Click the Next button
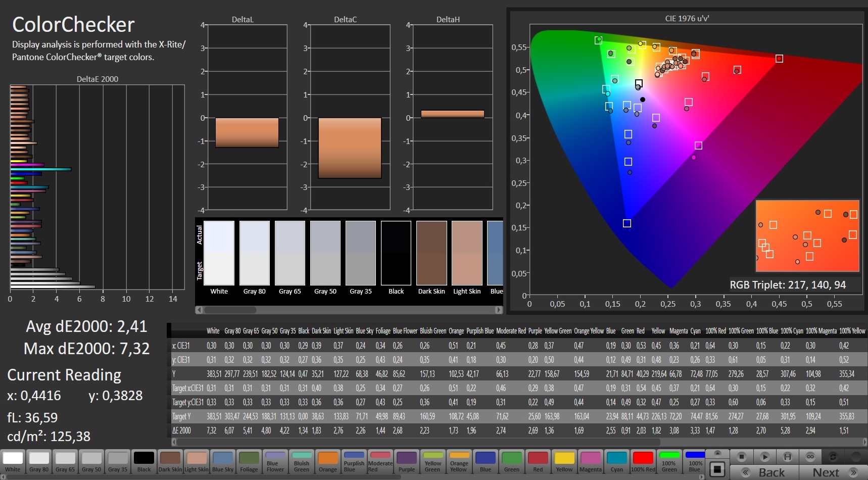This screenshot has height=480, width=868. [x=833, y=472]
